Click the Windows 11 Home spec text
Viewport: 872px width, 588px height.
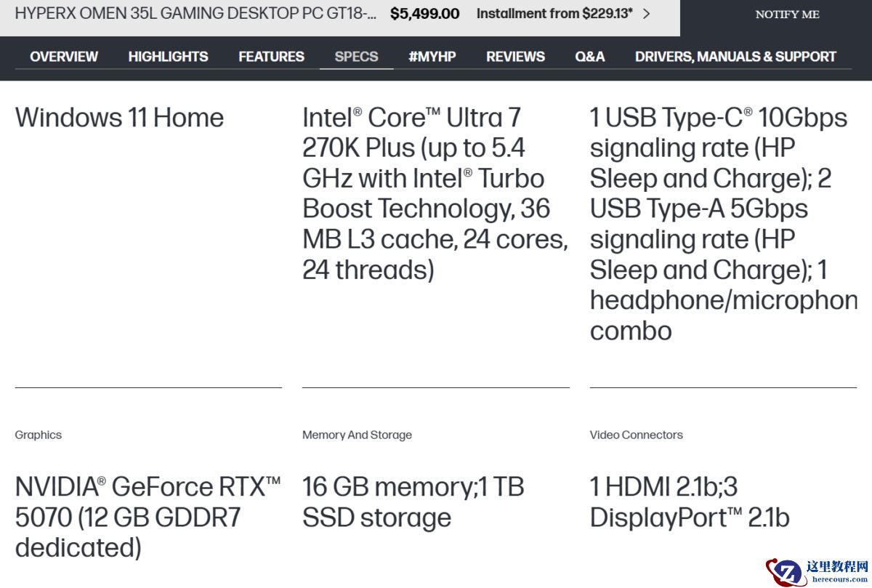(x=119, y=118)
